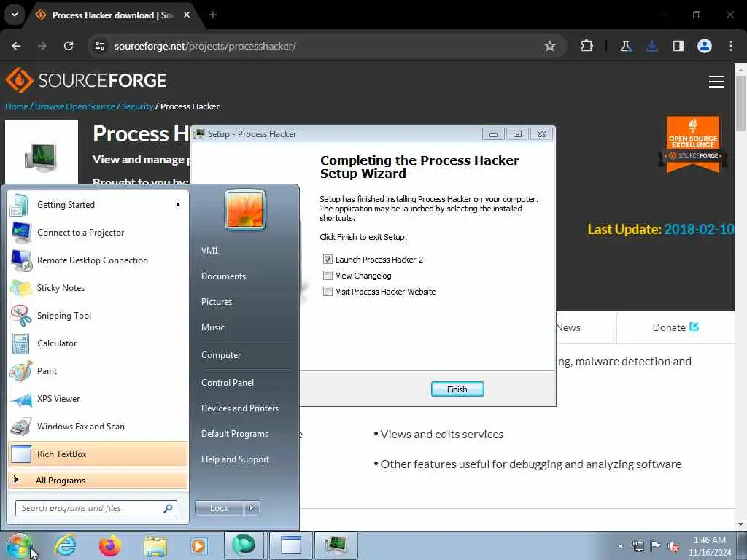Open a new Chrome tab
This screenshot has height=560, width=747.
[213, 15]
